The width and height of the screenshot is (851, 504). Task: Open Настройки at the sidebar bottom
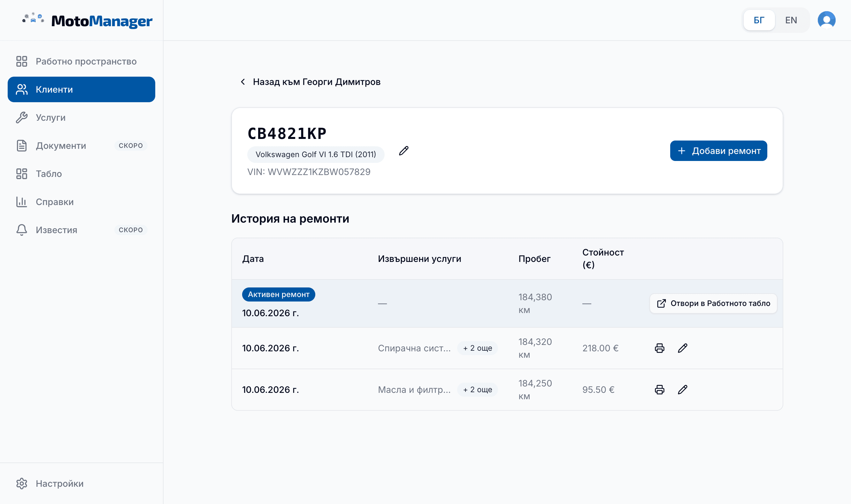81,484
